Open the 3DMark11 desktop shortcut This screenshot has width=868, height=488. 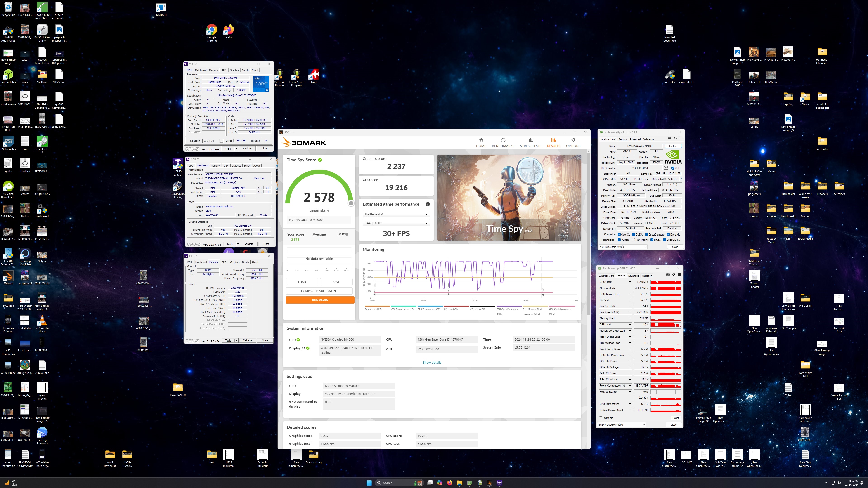161,9
